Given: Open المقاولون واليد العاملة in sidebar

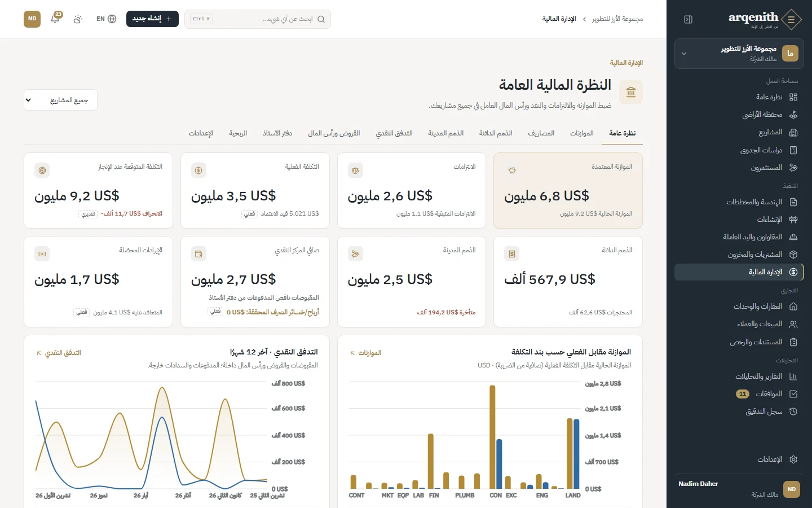Looking at the screenshot, I should [739, 237].
